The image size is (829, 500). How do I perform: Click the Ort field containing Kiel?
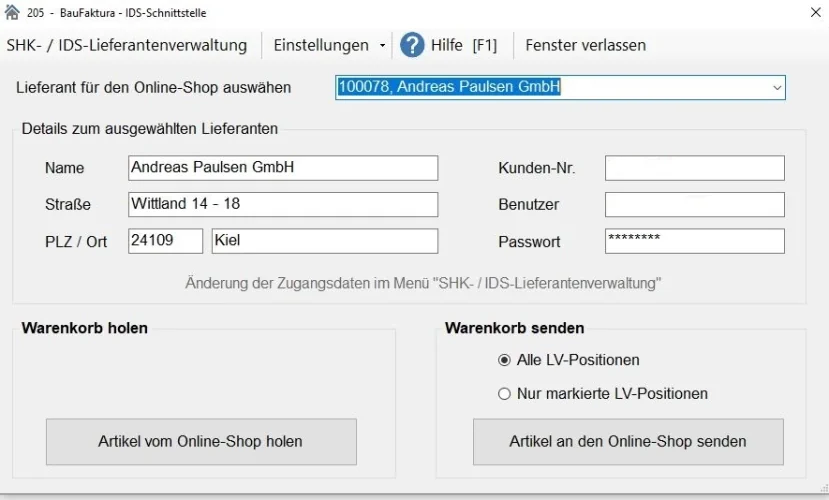(x=324, y=241)
